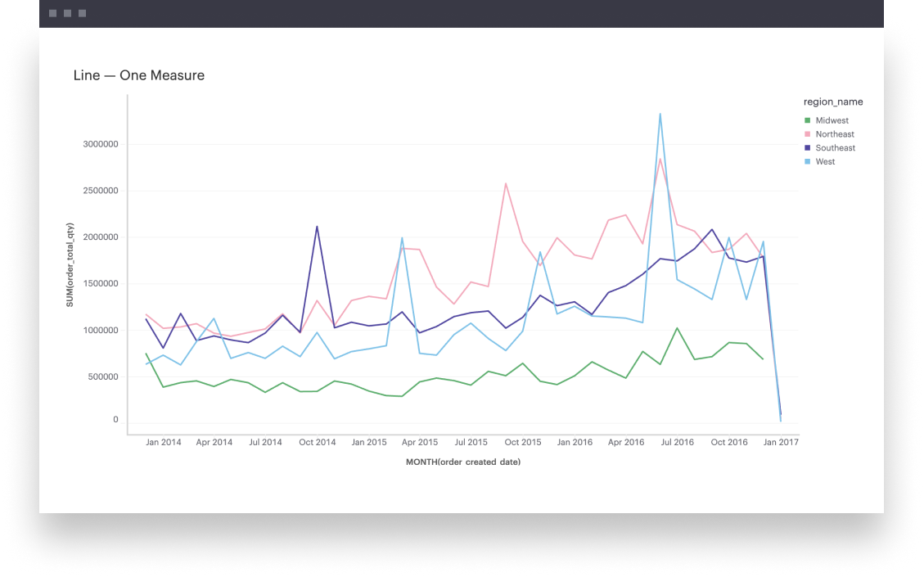Click the green Midwest legend swatch
924x577 pixels.
tap(807, 121)
